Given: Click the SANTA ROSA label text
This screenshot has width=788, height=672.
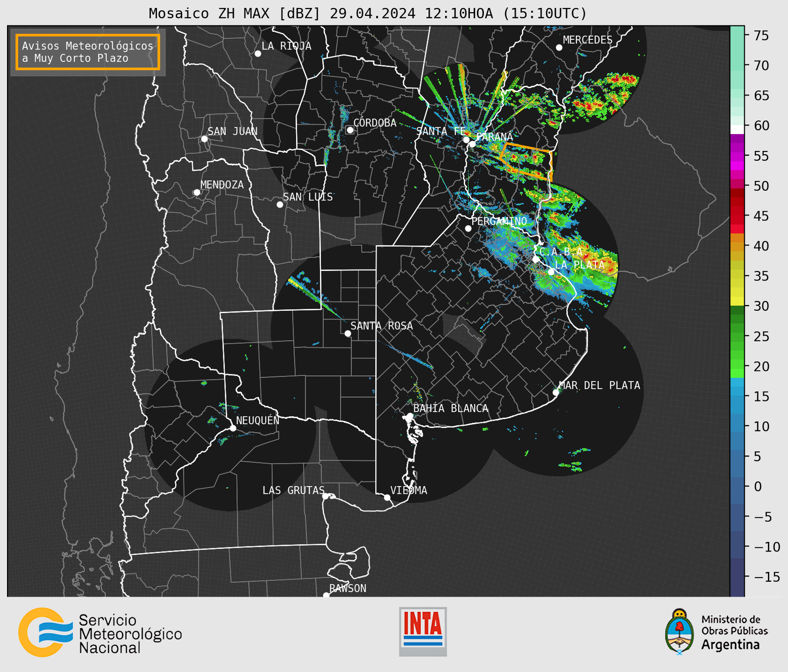Looking at the screenshot, I should [x=382, y=326].
